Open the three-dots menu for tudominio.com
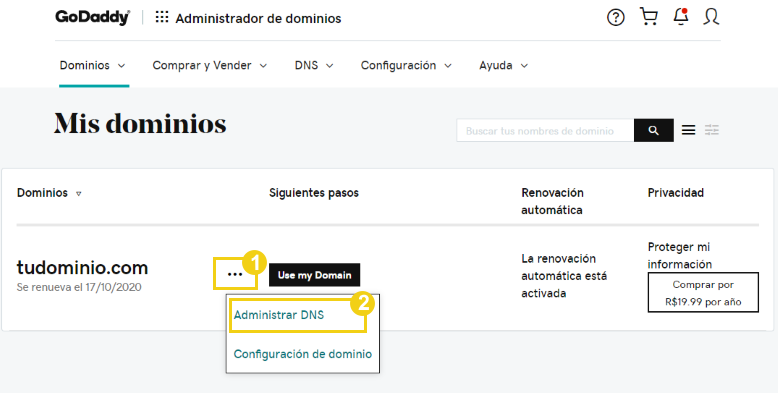The image size is (778, 393). pyautogui.click(x=235, y=274)
